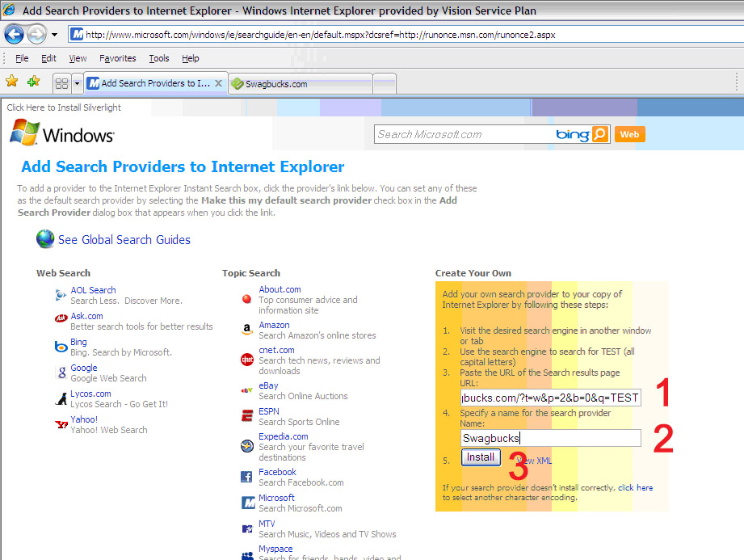This screenshot has width=744, height=560.
Task: Add the ESPN provider link
Action: pyautogui.click(x=269, y=411)
